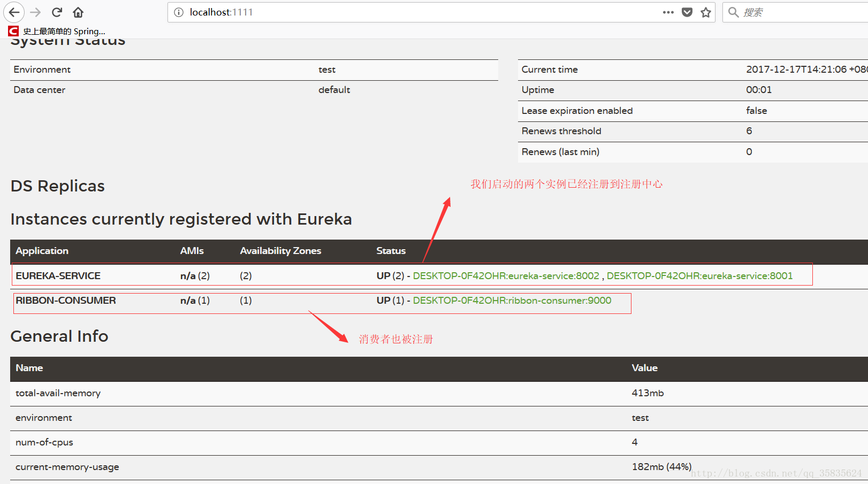Click the Value column header in General Info
Image resolution: width=868 pixels, height=484 pixels.
click(x=644, y=368)
